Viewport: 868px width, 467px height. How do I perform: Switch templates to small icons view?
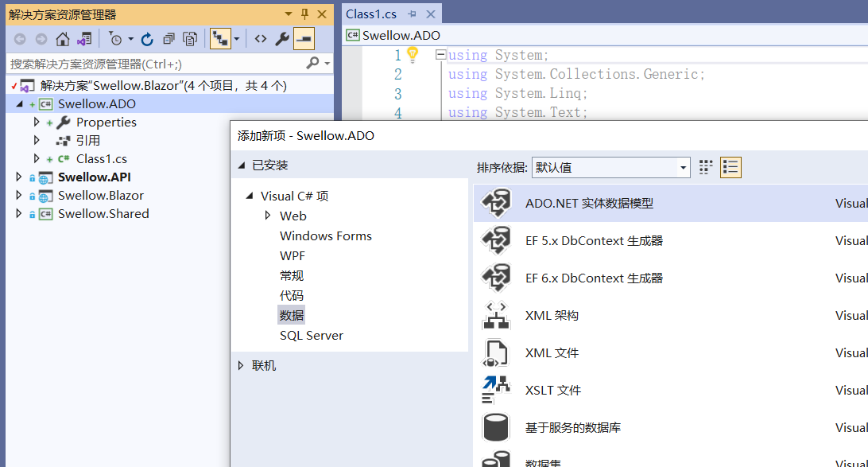[x=705, y=167]
